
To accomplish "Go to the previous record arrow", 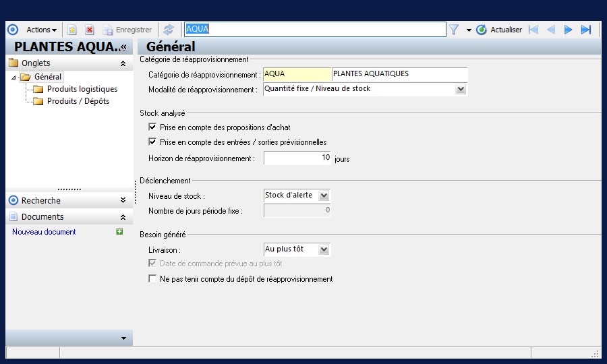I will pyautogui.click(x=551, y=30).
